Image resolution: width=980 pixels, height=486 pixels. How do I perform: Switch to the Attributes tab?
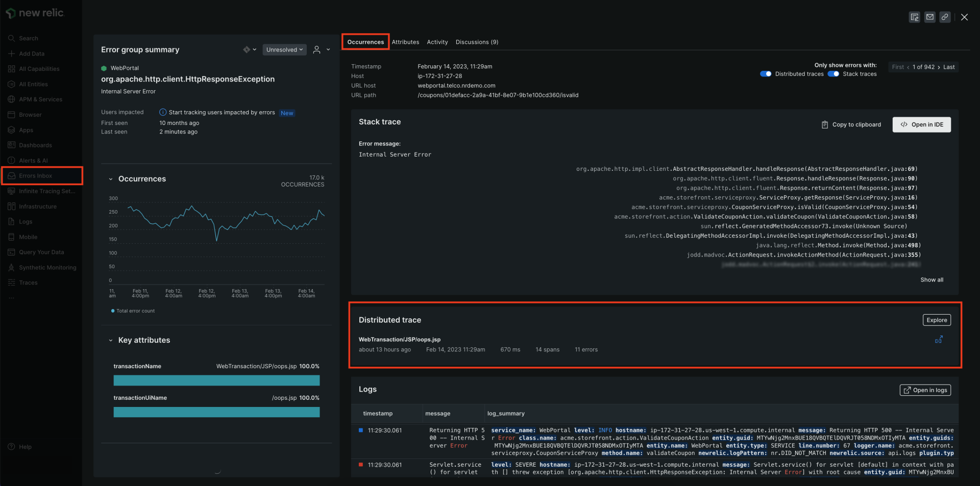[405, 42]
